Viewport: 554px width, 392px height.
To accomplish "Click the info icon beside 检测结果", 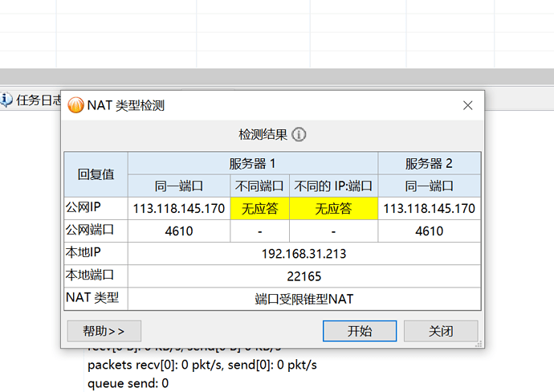I will click(x=299, y=135).
